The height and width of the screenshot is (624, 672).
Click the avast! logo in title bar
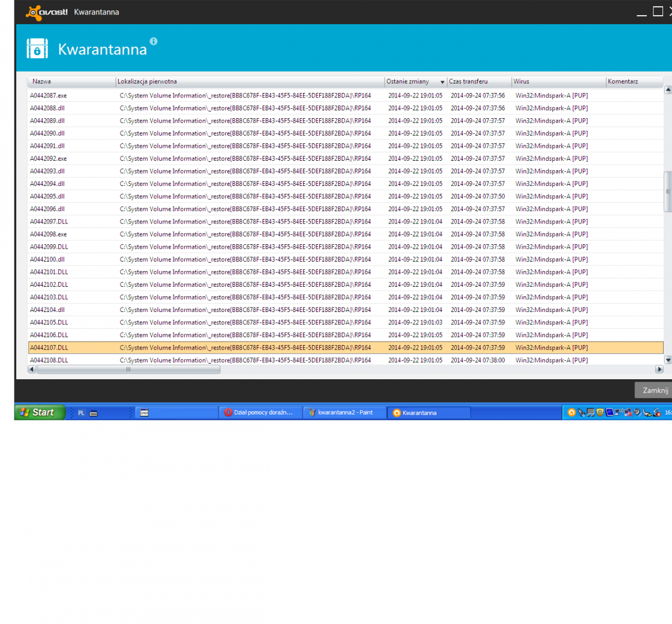point(47,12)
